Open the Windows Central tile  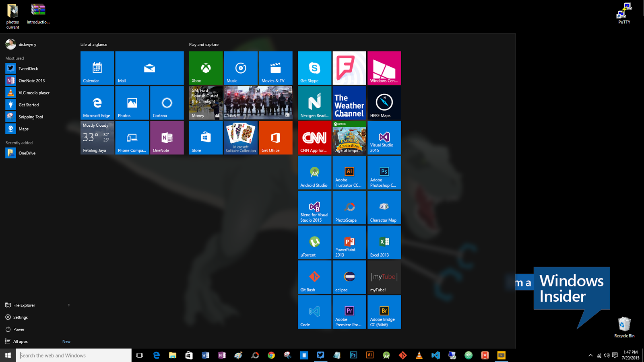pyautogui.click(x=384, y=68)
